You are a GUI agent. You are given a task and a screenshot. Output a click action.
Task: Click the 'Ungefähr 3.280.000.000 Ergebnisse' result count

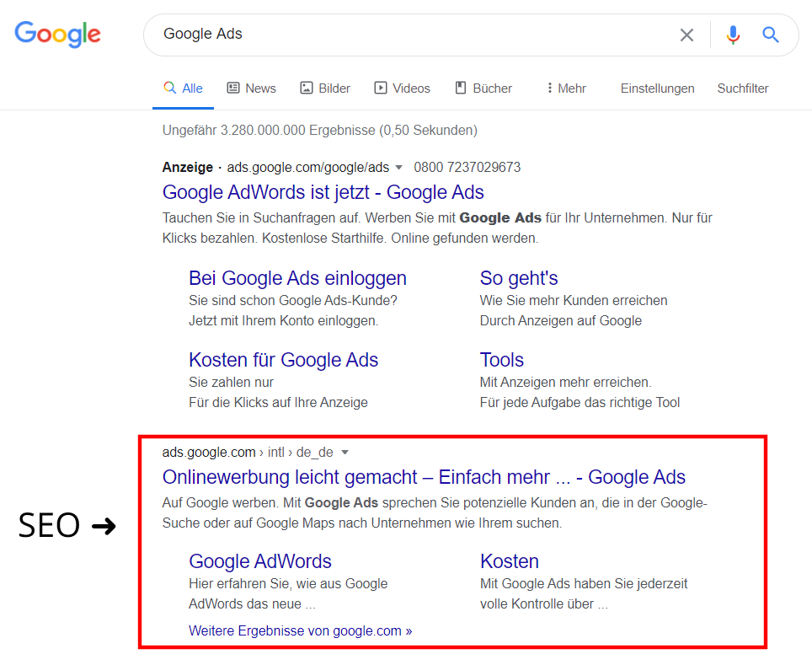coord(320,130)
